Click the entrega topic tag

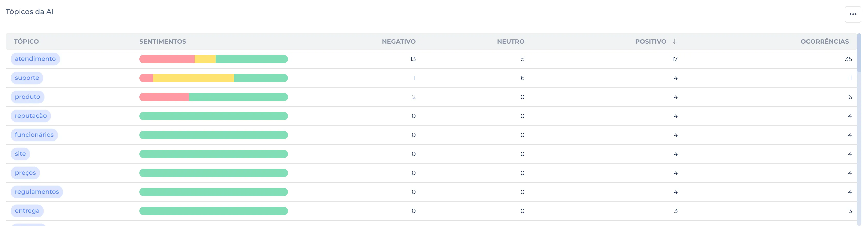tap(27, 211)
